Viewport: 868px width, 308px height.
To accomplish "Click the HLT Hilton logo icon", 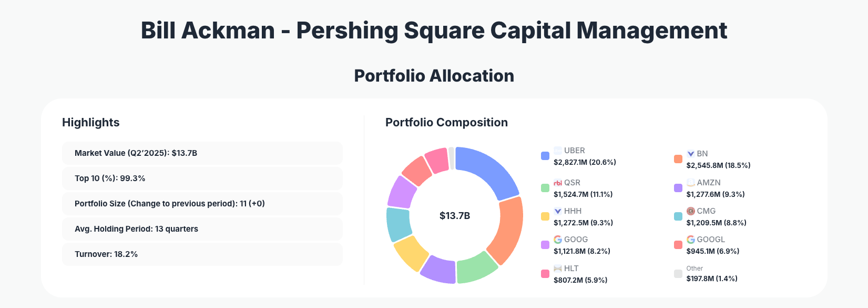I will (x=558, y=269).
